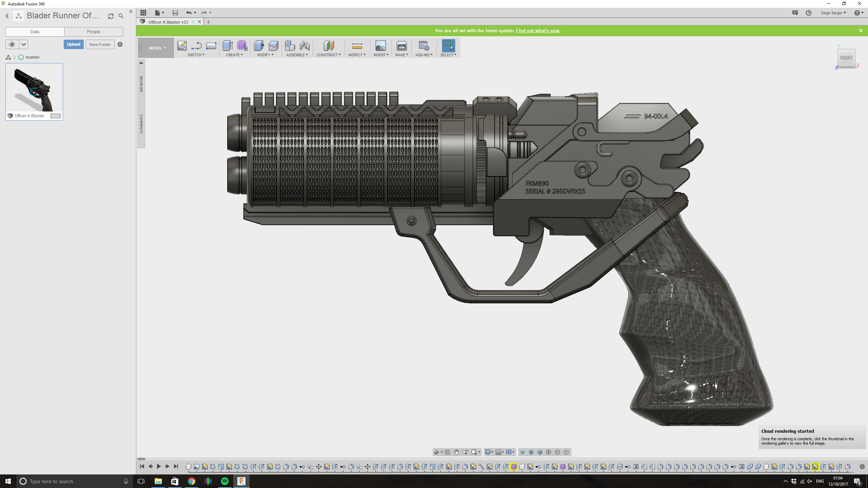868x488 pixels.
Task: Activate the Measure inspect tool
Action: [357, 45]
